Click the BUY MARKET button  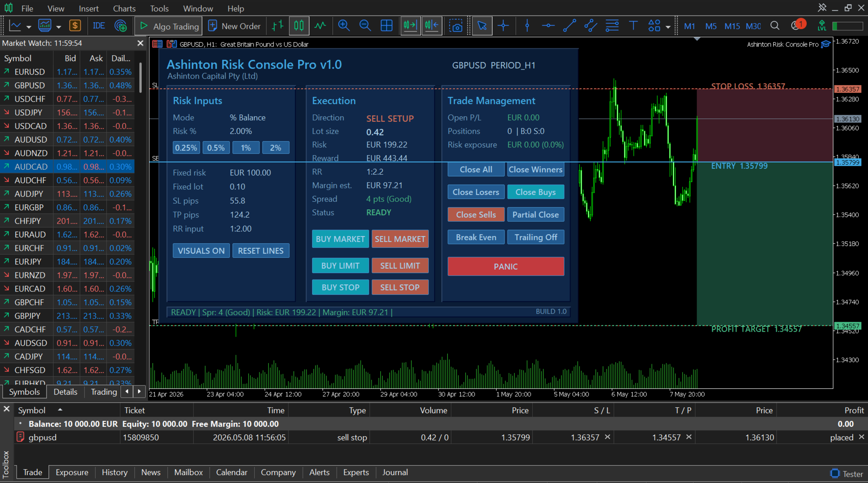click(340, 239)
